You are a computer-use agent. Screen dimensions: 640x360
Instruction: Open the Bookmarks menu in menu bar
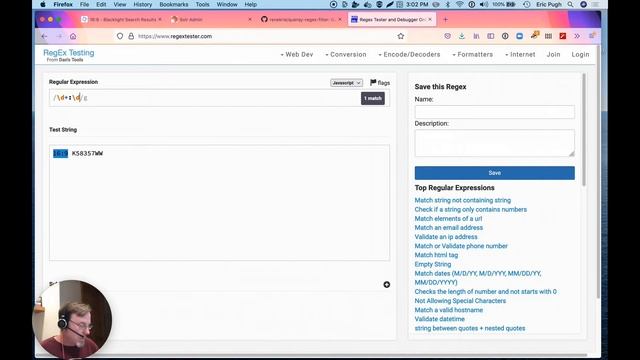[173, 4]
